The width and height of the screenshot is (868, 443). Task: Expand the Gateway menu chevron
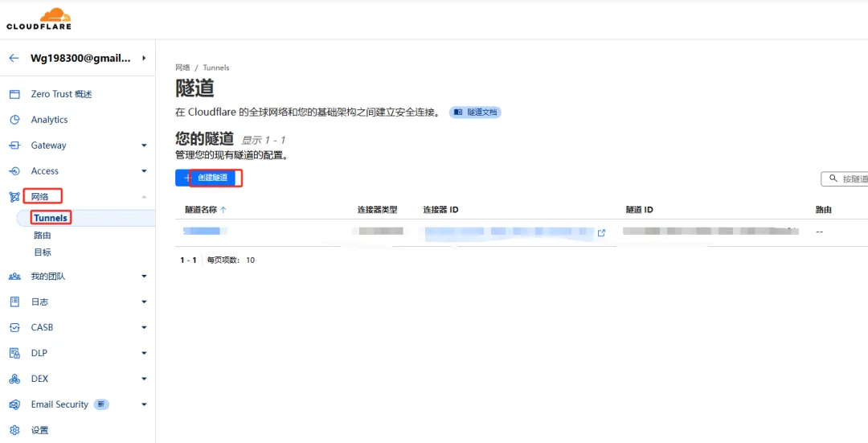[144, 146]
